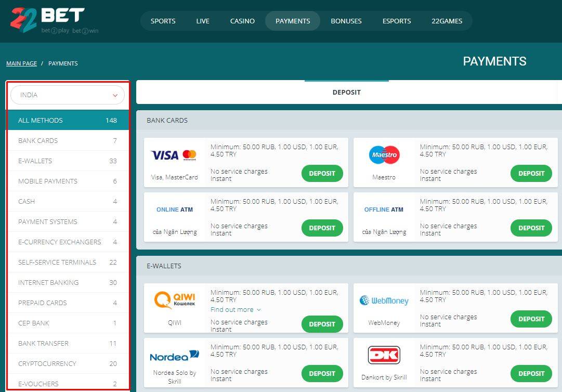Click the Maestro card logo
Image resolution: width=562 pixels, height=392 pixels.
[384, 155]
